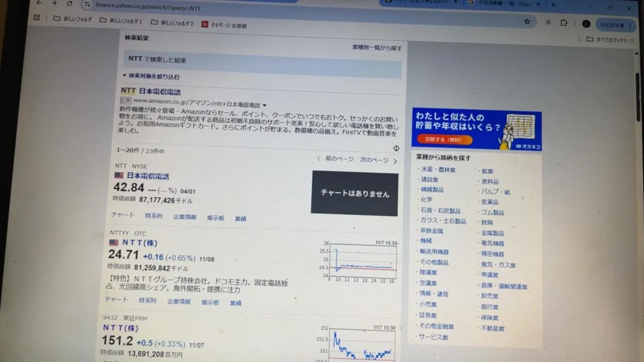Reload the page with refresh icon
This screenshot has width=644, height=362.
pyautogui.click(x=69, y=4)
